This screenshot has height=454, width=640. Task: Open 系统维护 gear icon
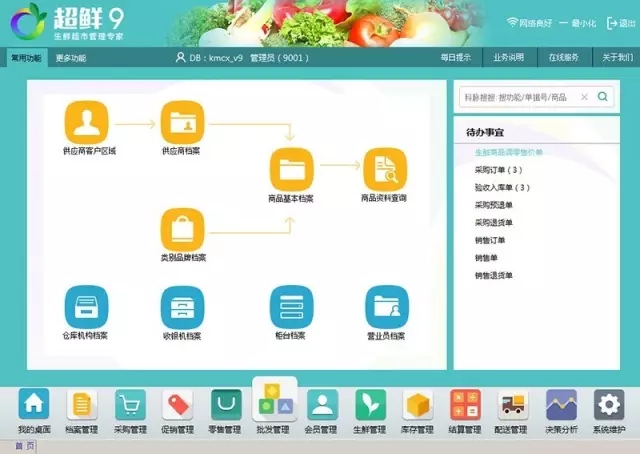(x=609, y=405)
